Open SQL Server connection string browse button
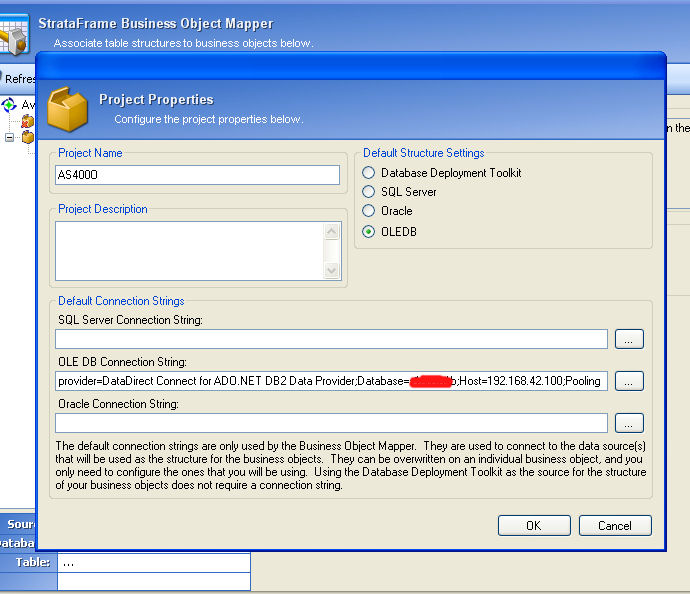690x594 pixels. 629,339
